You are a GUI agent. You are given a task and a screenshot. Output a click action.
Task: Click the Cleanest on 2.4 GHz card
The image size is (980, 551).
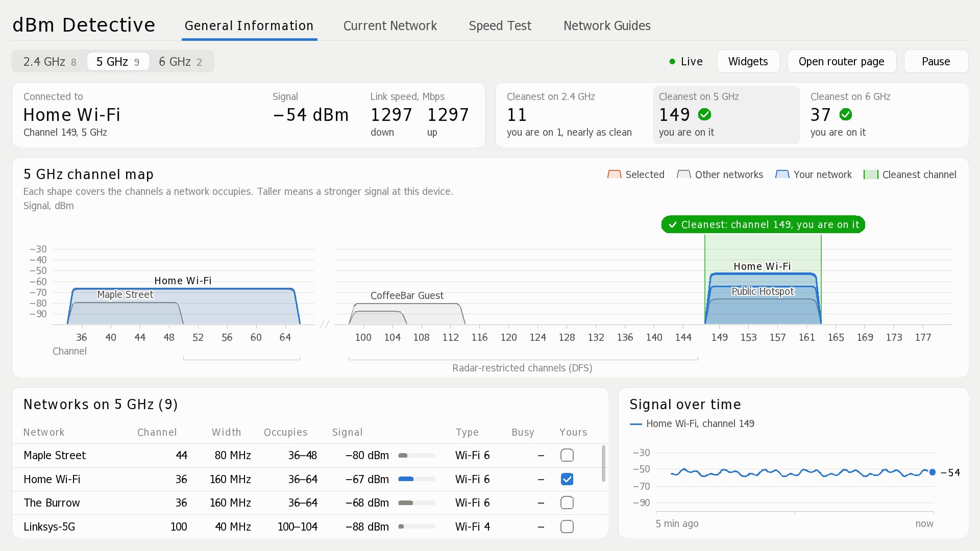tap(574, 115)
